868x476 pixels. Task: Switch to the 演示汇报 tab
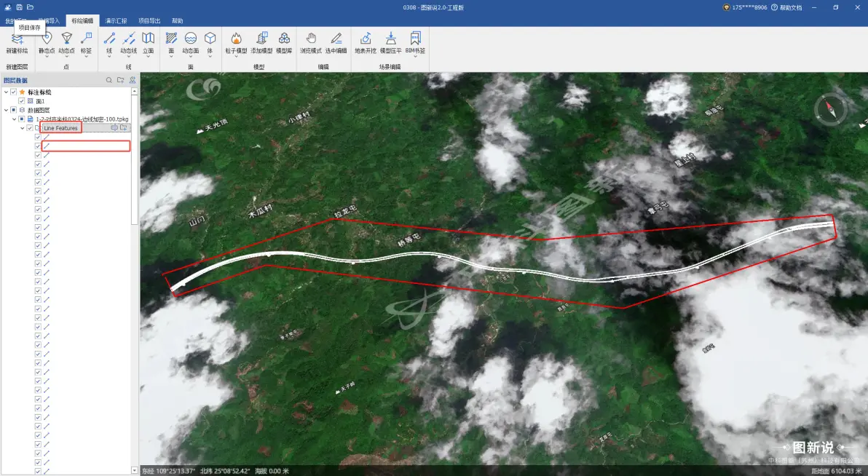point(117,21)
